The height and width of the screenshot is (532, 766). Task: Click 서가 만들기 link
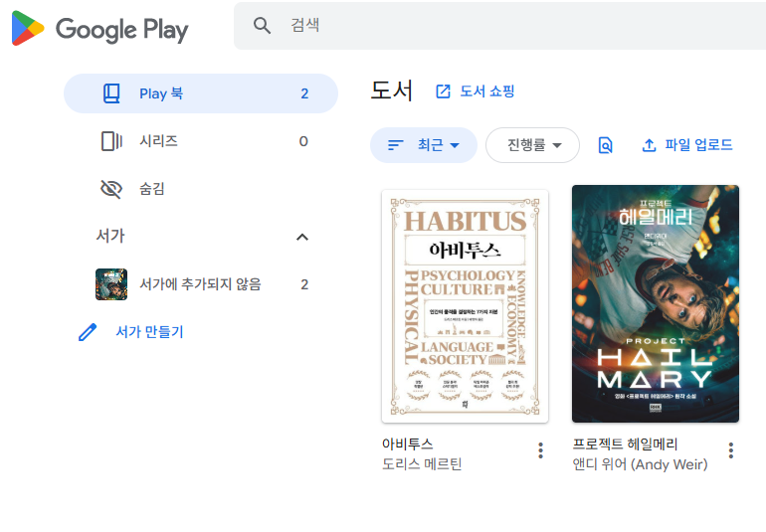(x=149, y=332)
